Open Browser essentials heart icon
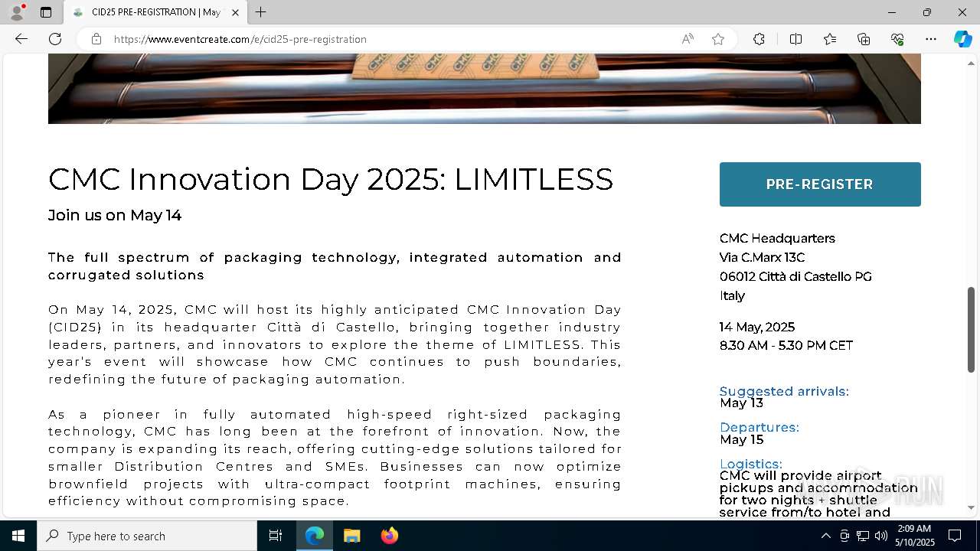 897,39
